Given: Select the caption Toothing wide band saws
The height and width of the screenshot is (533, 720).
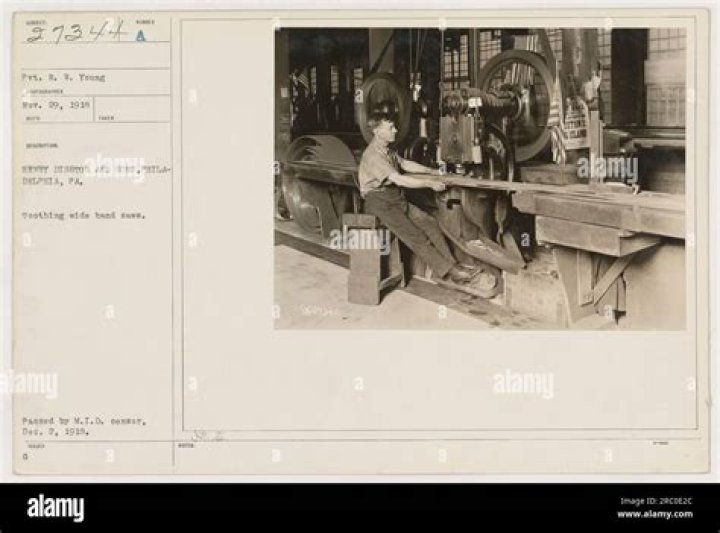Looking at the screenshot, I should [x=84, y=215].
